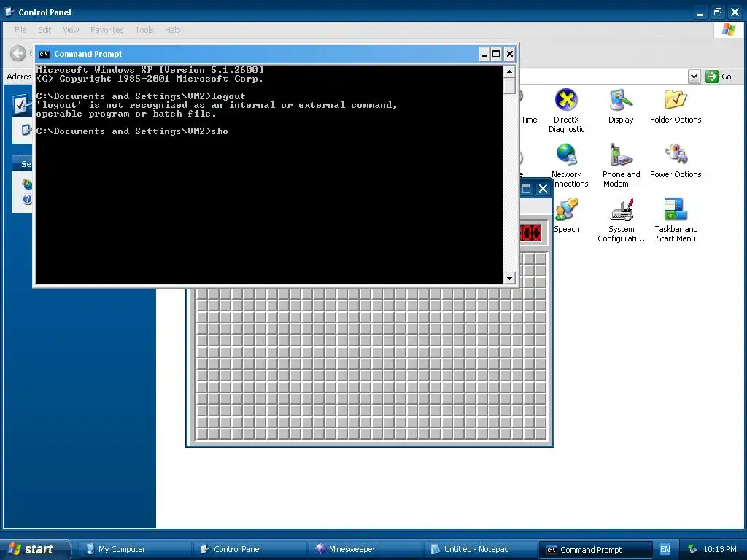Open the Edit menu in Control Panel
The height and width of the screenshot is (560, 747).
[44, 30]
